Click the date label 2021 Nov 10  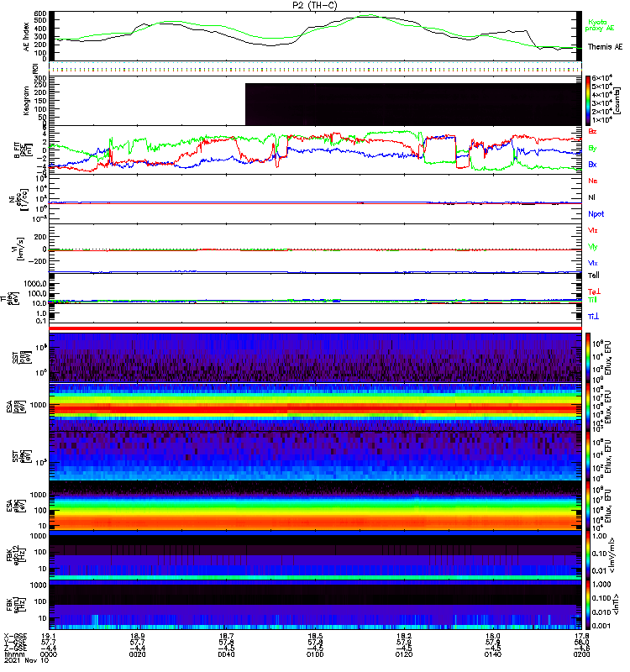tap(27, 660)
